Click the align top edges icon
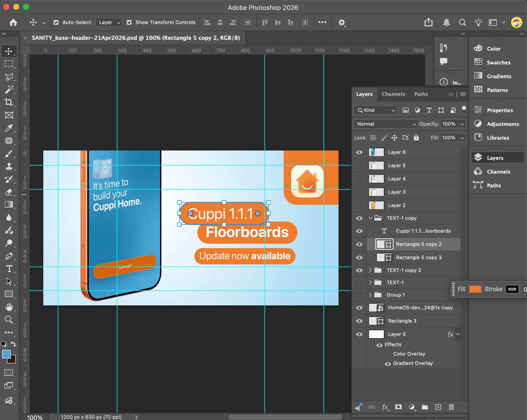527x420 pixels. [x=265, y=22]
